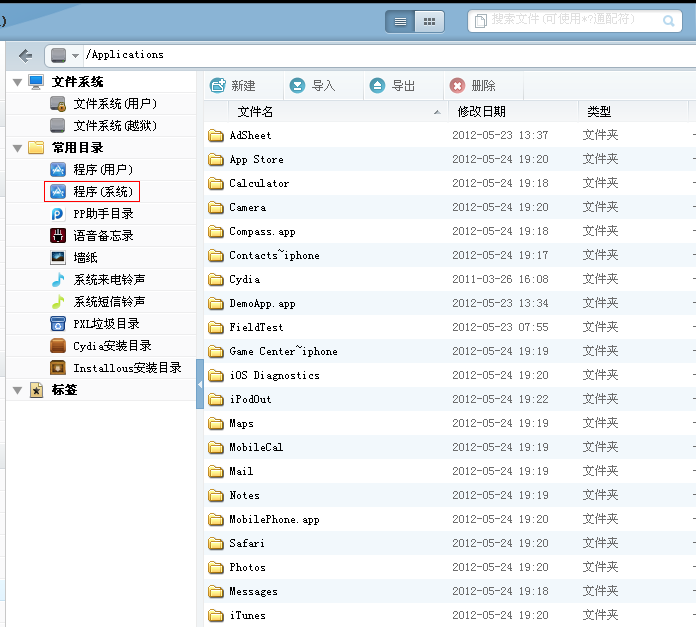
Task: Select the MobilePhone.app folder name
Action: point(274,520)
